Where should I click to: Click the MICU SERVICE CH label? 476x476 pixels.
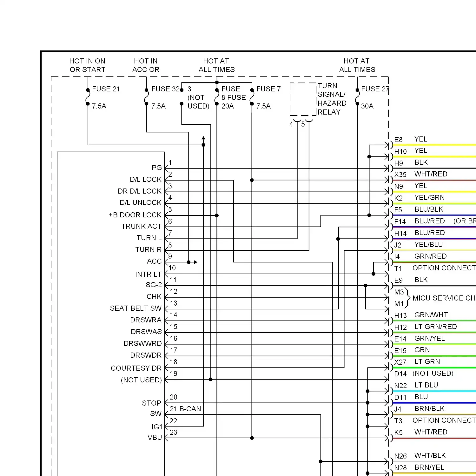444,298
